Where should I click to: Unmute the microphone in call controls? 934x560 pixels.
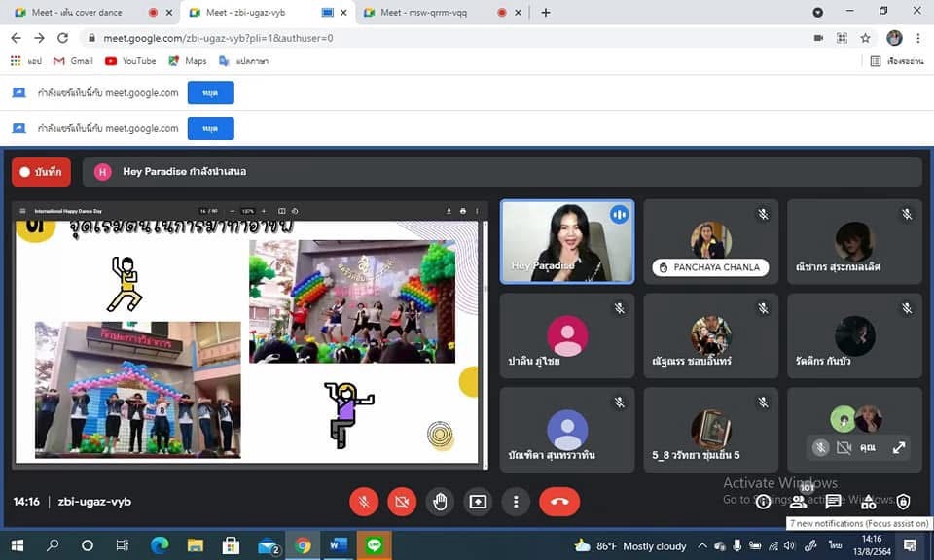(363, 502)
